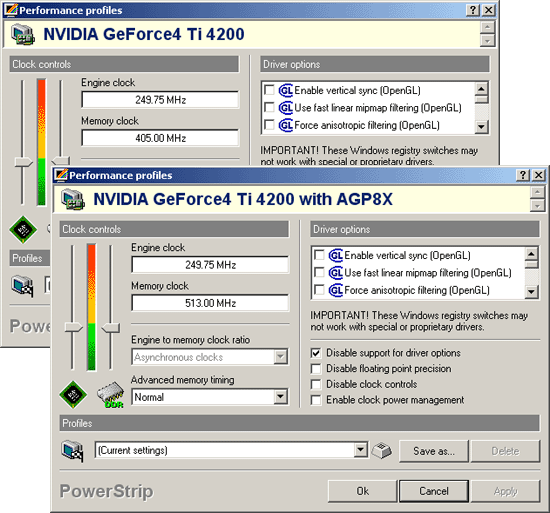Viewport: 550px width, 513px height.
Task: Check Disable floating point precision
Action: coord(316,369)
